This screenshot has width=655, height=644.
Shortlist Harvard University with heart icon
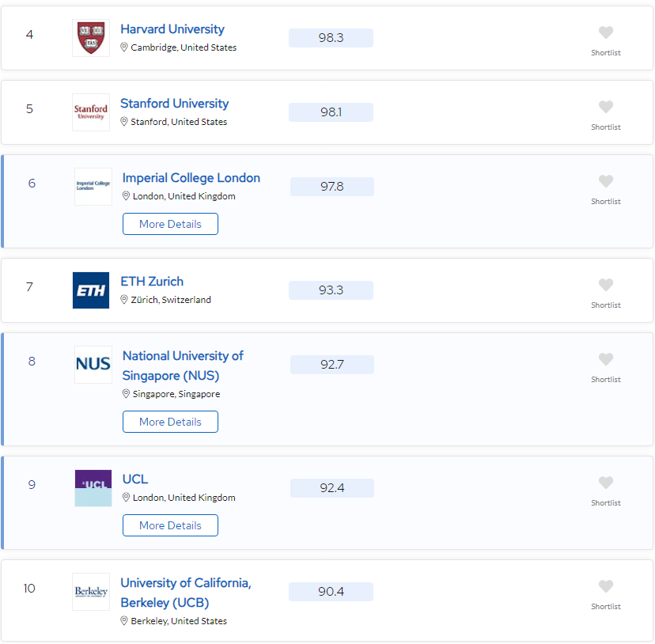point(605,32)
